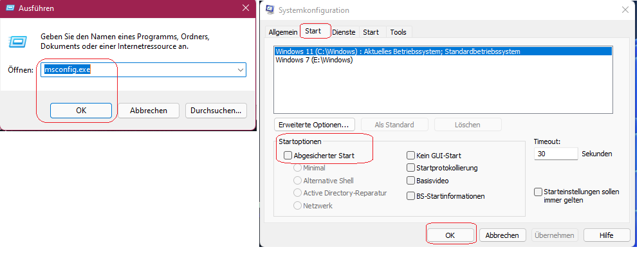Image resolution: width=644 pixels, height=254 pixels.
Task: Close the Systemkonfiguration window
Action: click(625, 10)
